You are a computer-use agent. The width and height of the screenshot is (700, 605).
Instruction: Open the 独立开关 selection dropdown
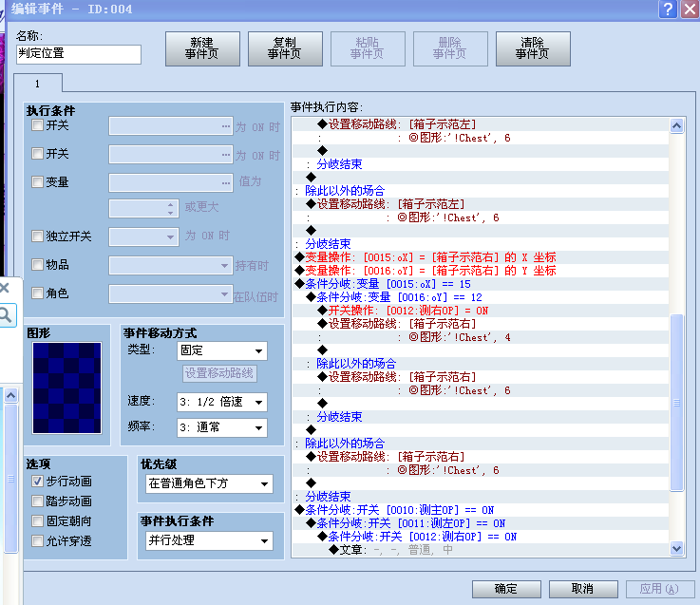tap(143, 236)
